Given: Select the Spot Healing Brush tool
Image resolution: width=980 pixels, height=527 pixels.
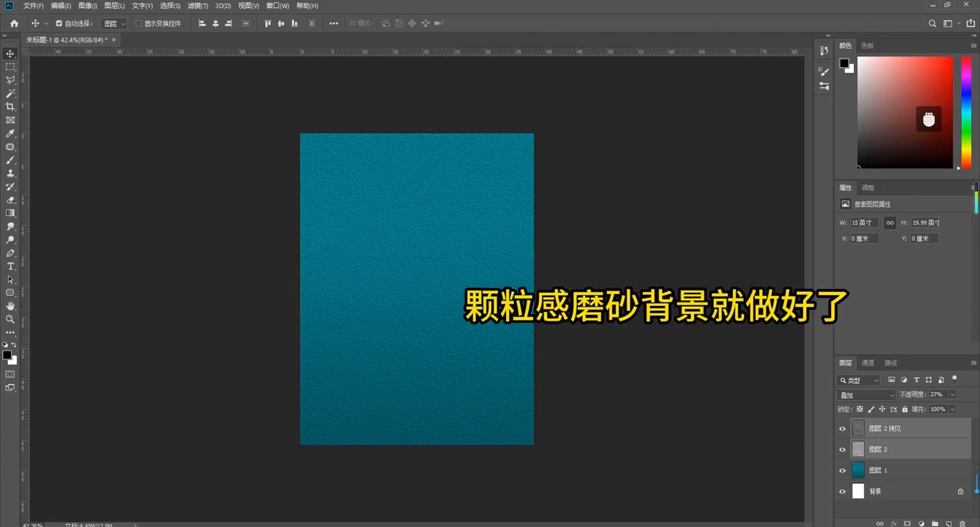Looking at the screenshot, I should click(10, 147).
